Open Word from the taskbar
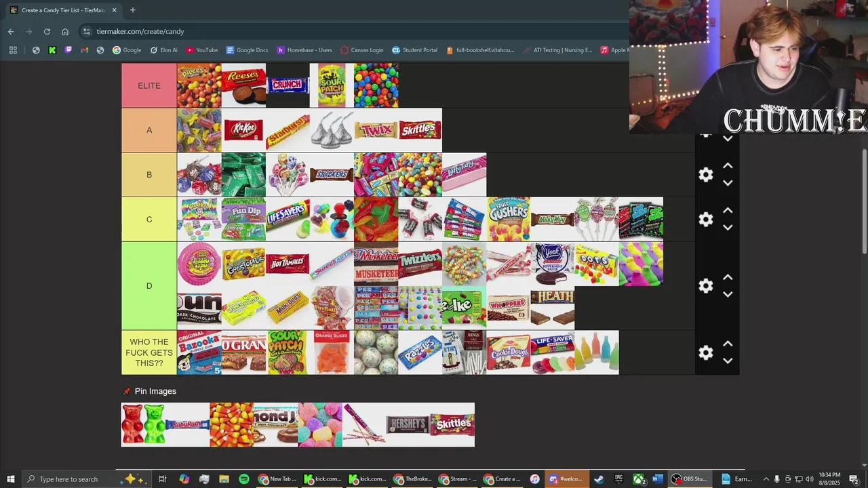Screen dimensions: 868x488 tap(656, 479)
